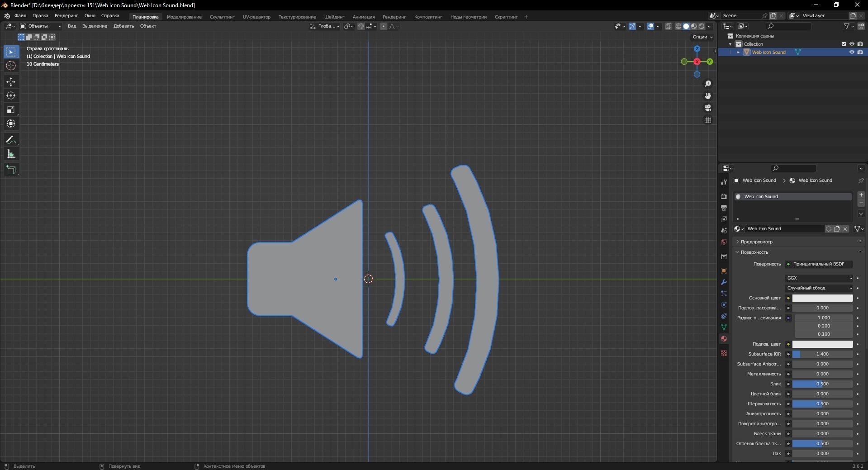Open the Texture properties checker tab
Image resolution: width=868 pixels, height=470 pixels.
724,353
